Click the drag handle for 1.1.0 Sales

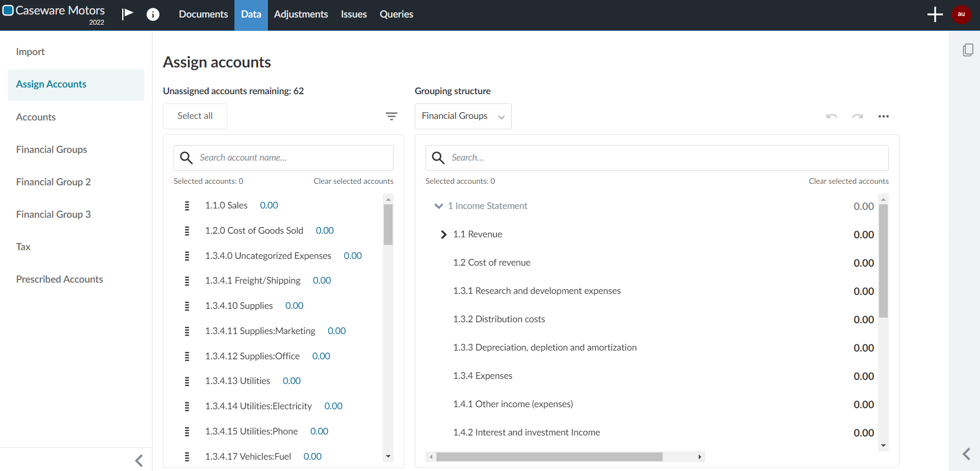pyautogui.click(x=187, y=206)
